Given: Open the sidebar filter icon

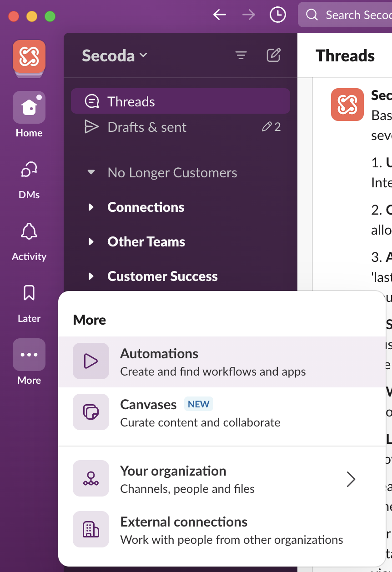Looking at the screenshot, I should coord(241,55).
